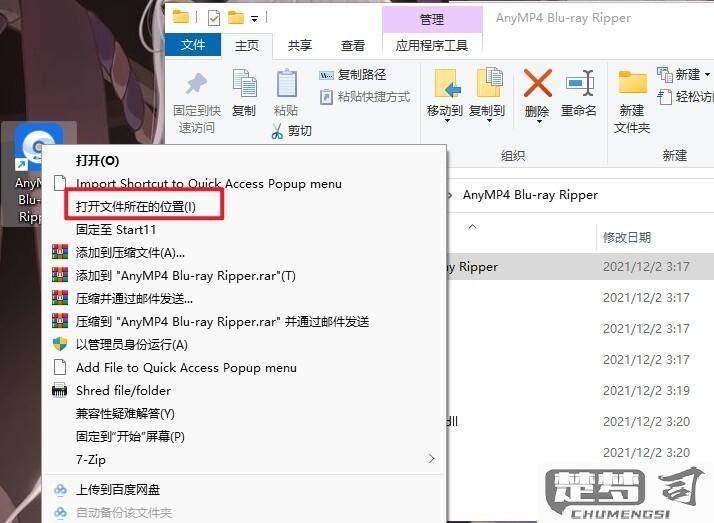Choose Compress and email... entry
The height and width of the screenshot is (523, 714).
pyautogui.click(x=245, y=299)
